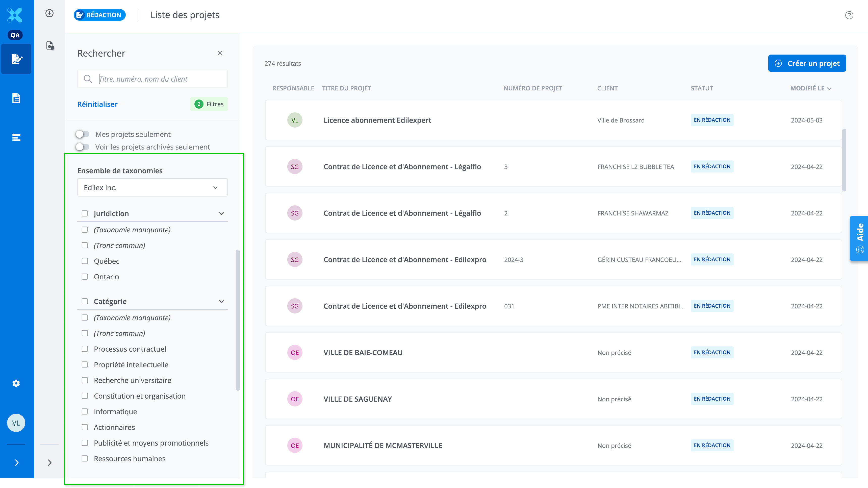Open the document table icon in secondary sidebar
This screenshot has width=868, height=488.
(x=50, y=46)
